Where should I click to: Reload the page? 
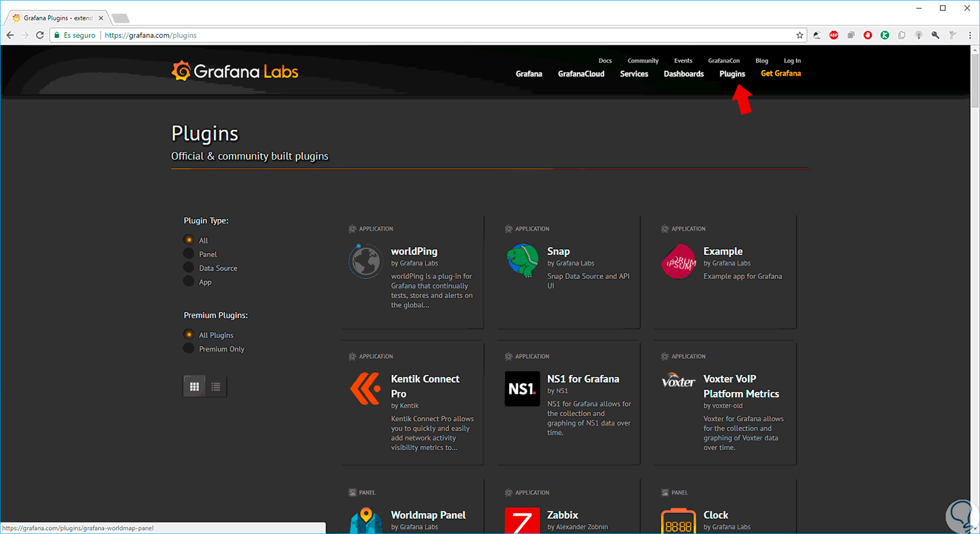click(40, 35)
